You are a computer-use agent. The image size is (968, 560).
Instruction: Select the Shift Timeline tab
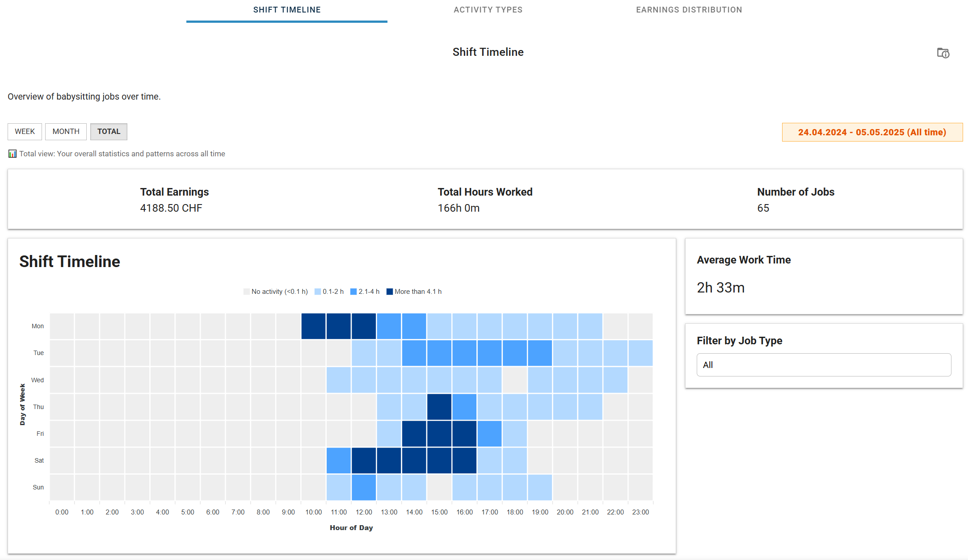tap(287, 10)
